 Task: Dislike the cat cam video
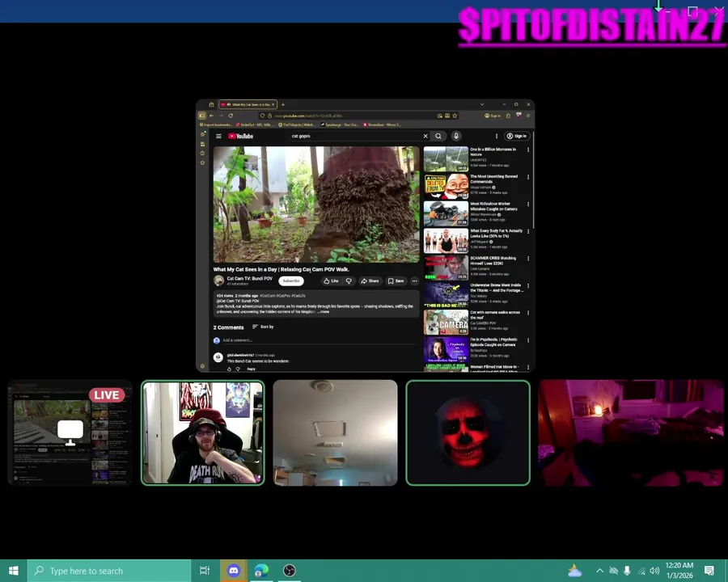[x=349, y=280]
